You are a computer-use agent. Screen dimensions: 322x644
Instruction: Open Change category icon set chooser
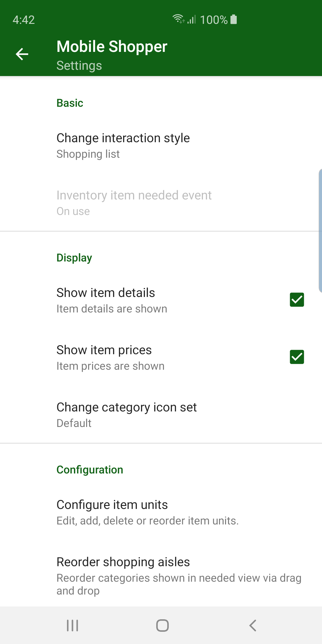(x=161, y=414)
